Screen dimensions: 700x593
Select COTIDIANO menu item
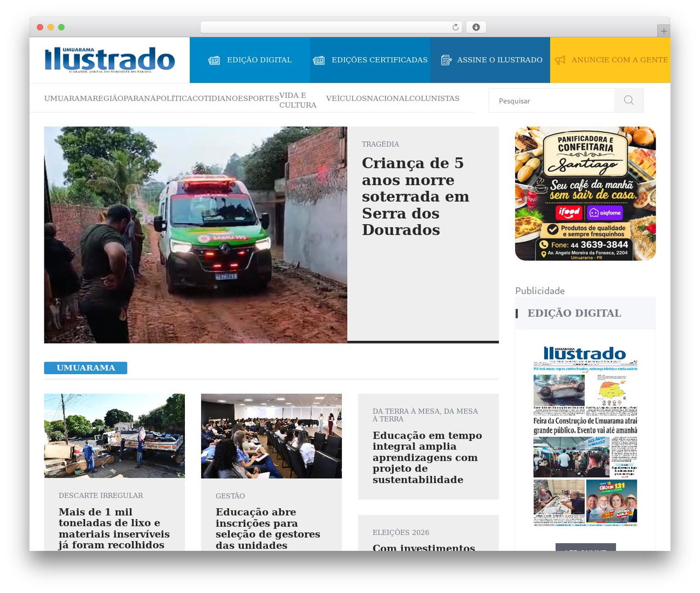pos(215,98)
